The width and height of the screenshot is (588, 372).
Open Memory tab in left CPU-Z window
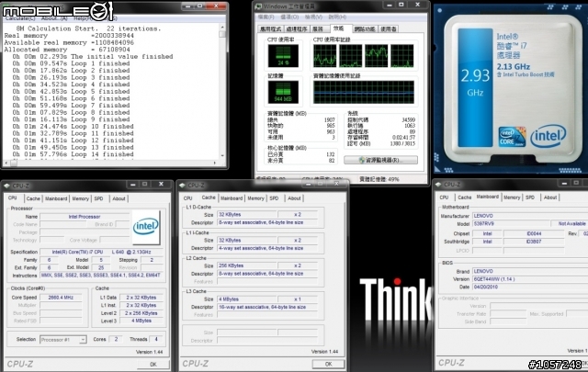tap(80, 198)
